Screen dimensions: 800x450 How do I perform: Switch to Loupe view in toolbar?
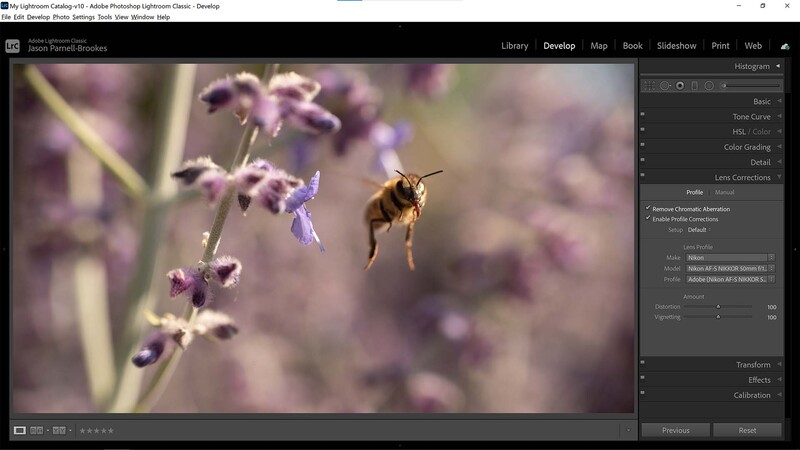coord(20,431)
